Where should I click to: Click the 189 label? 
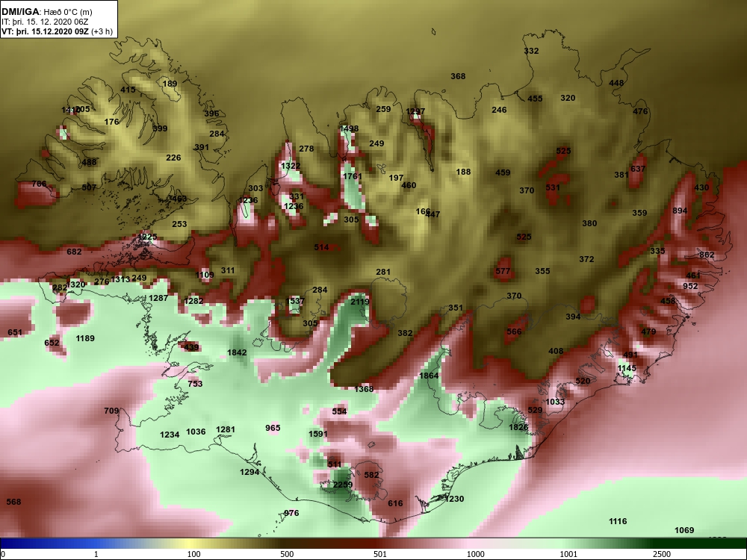click(x=170, y=84)
